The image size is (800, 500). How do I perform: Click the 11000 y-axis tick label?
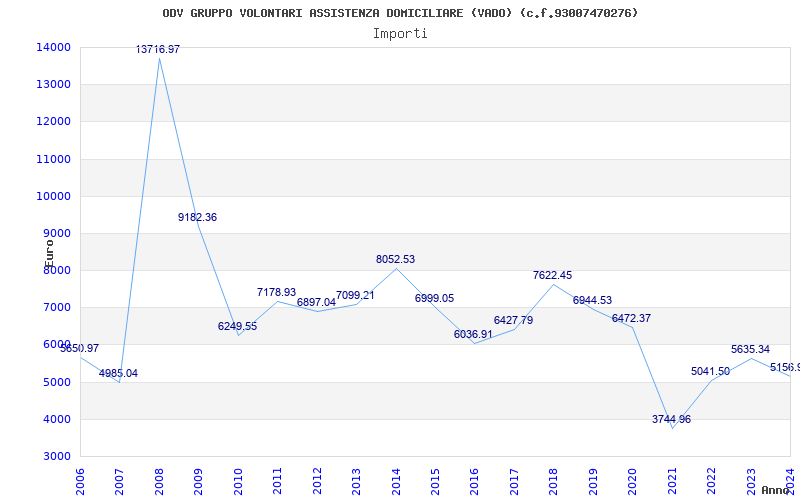click(x=53, y=159)
